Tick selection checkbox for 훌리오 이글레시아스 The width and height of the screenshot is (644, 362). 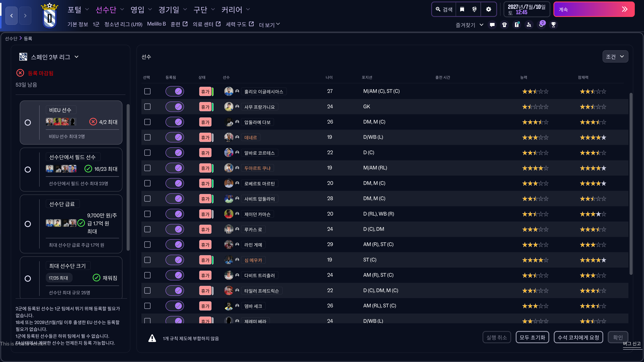(x=147, y=91)
